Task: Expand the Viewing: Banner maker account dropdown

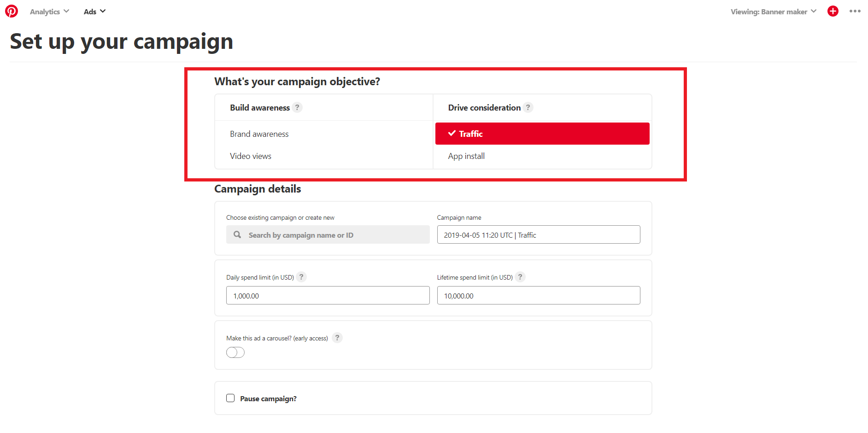Action: [774, 12]
